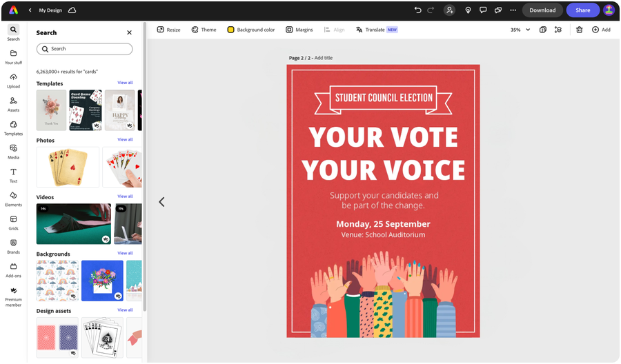
Task: Select the blue envelope flowers background
Action: (102, 281)
